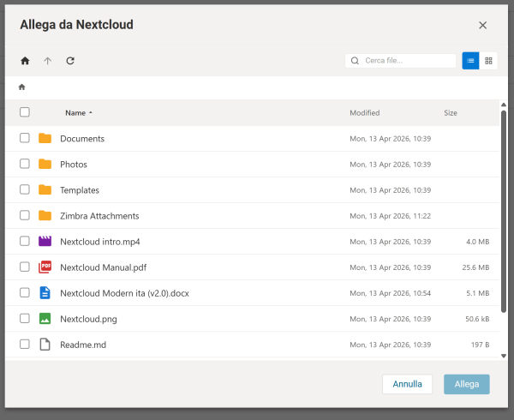Click the refresh icon

pos(70,61)
